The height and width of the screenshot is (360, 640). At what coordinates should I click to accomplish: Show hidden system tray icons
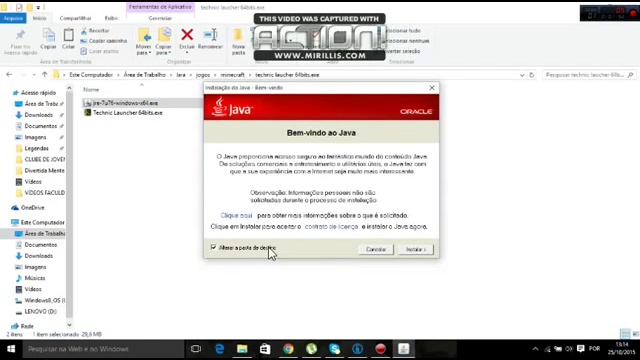(535, 349)
